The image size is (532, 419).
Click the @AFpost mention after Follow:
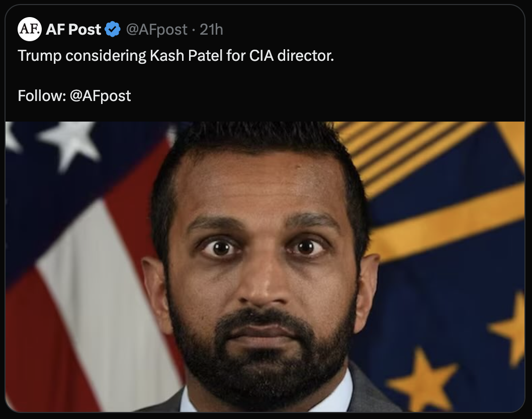coord(100,96)
